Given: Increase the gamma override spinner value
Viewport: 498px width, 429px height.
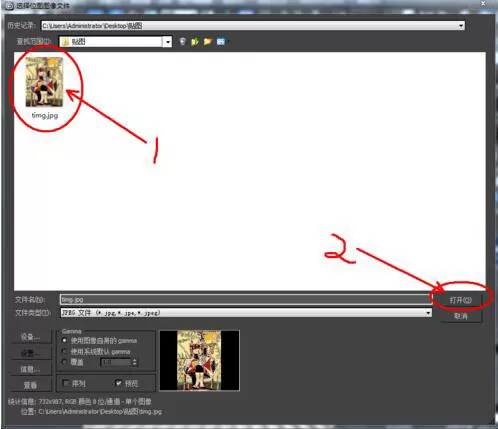Looking at the screenshot, I should click(x=134, y=360).
